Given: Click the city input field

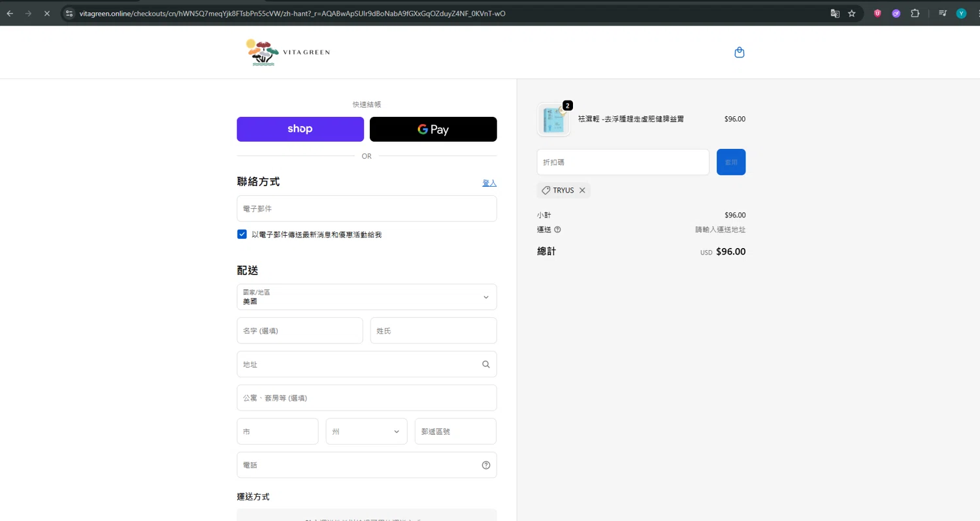Looking at the screenshot, I should [278, 432].
